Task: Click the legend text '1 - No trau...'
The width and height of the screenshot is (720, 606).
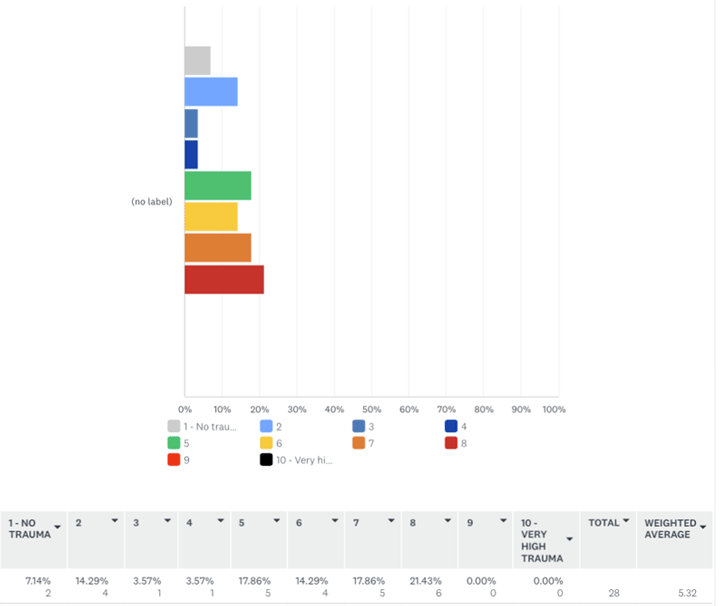Action: (x=210, y=426)
